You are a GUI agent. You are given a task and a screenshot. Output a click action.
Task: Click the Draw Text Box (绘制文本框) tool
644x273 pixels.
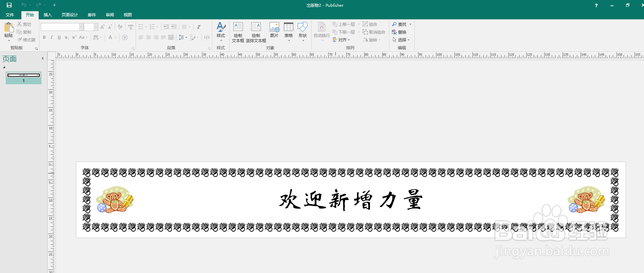[238, 33]
